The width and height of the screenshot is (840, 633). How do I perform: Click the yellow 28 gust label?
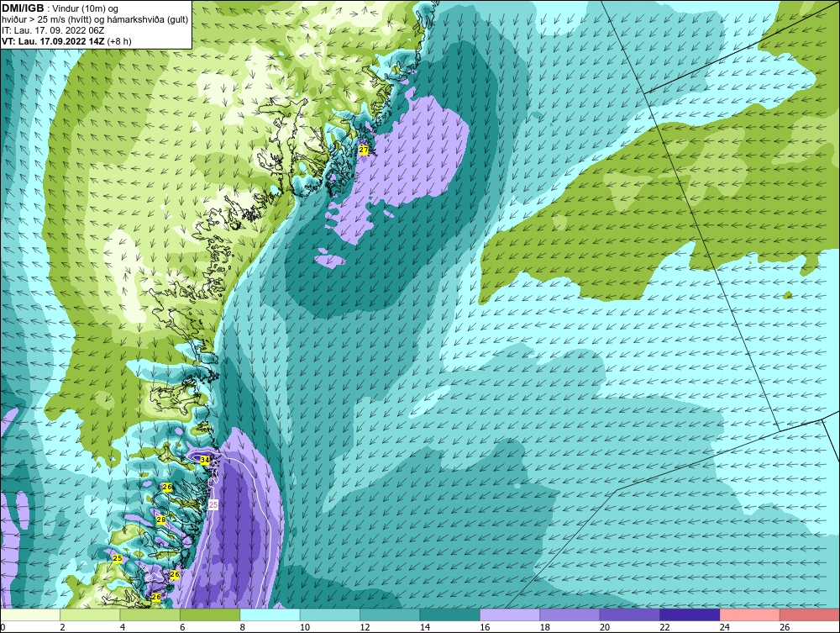coord(160,520)
